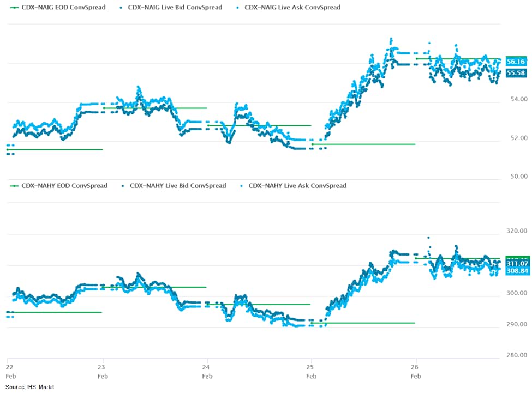Viewport: 532px width, 394px height.
Task: Click the 308.84 value tag on lower chart
Action: (x=516, y=271)
